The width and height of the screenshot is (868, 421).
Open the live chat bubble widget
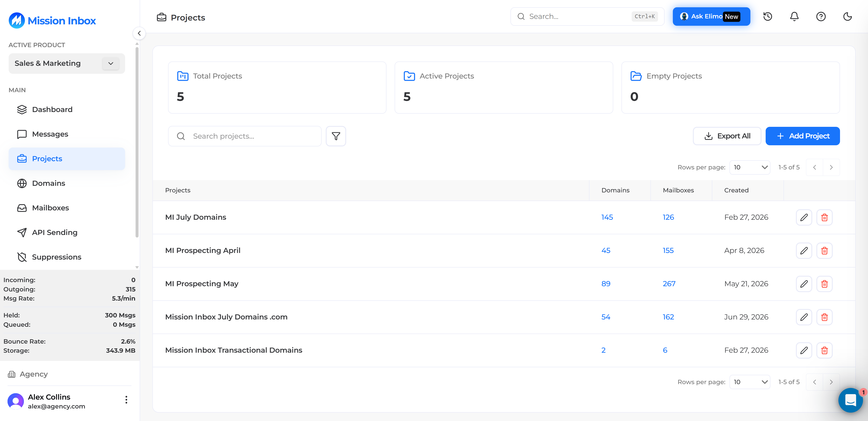(x=850, y=400)
